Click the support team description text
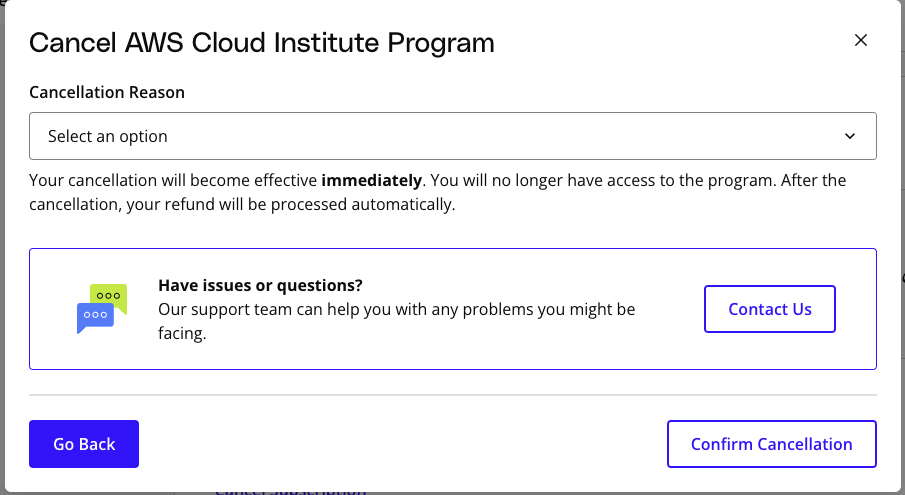 (397, 321)
